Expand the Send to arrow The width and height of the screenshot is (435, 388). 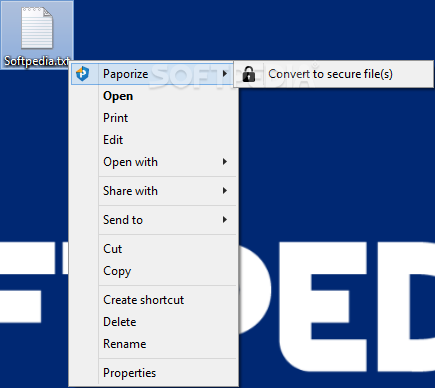pos(225,220)
